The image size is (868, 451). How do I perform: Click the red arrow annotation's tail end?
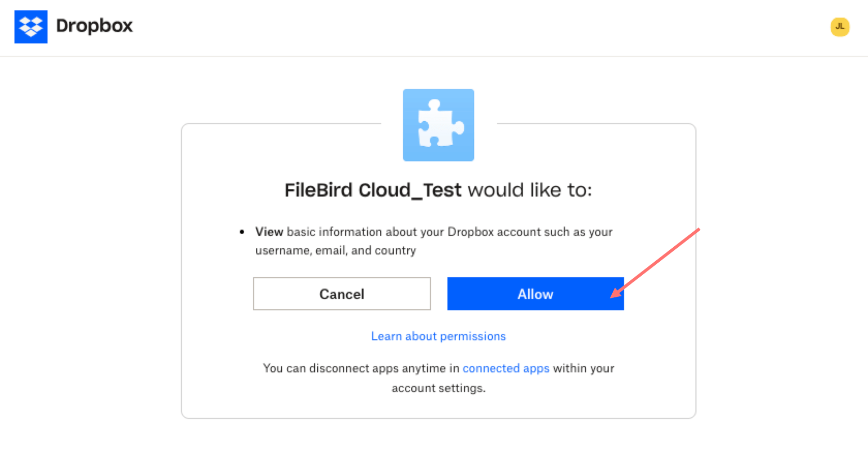[x=698, y=230]
